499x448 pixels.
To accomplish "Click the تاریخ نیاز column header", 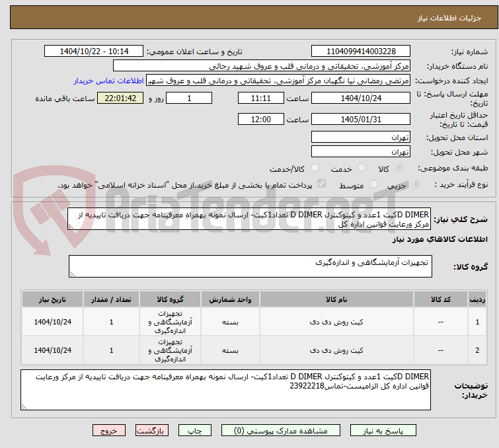I will coord(52,299).
